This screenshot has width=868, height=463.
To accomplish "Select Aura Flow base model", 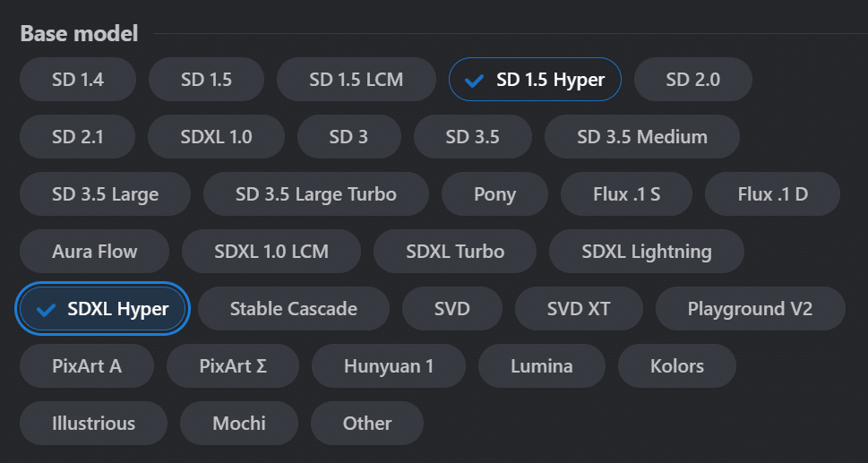I will (x=95, y=251).
